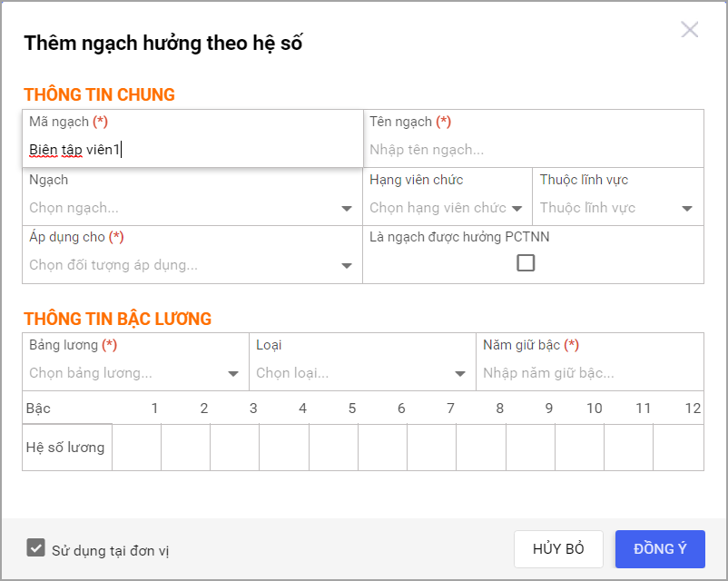The image size is (728, 581).
Task: Click 'Hệ số lương' cell for bậc 1
Action: pyautogui.click(x=137, y=448)
